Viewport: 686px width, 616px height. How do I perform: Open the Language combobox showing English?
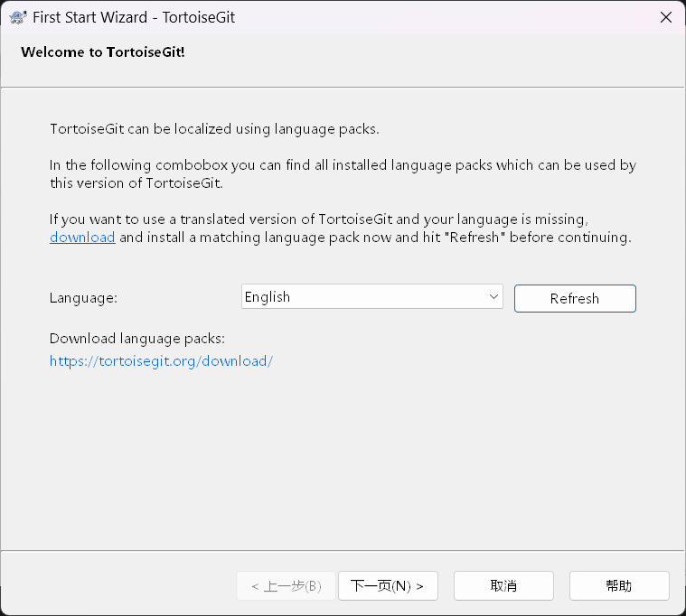(x=371, y=297)
